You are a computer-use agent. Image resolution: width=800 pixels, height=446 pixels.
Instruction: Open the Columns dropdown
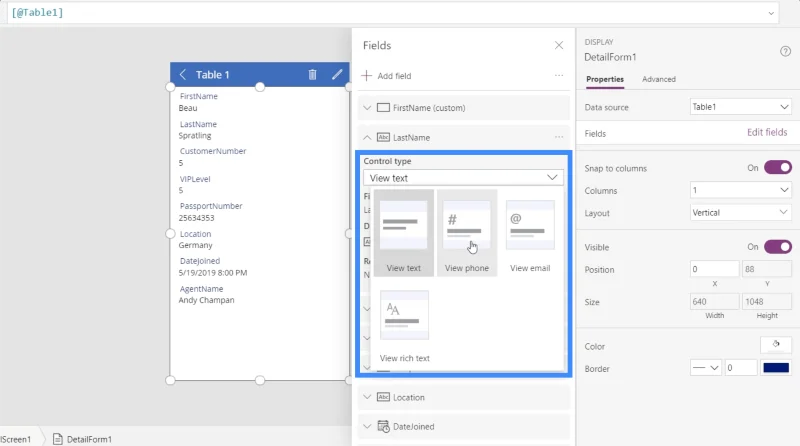tap(740, 190)
